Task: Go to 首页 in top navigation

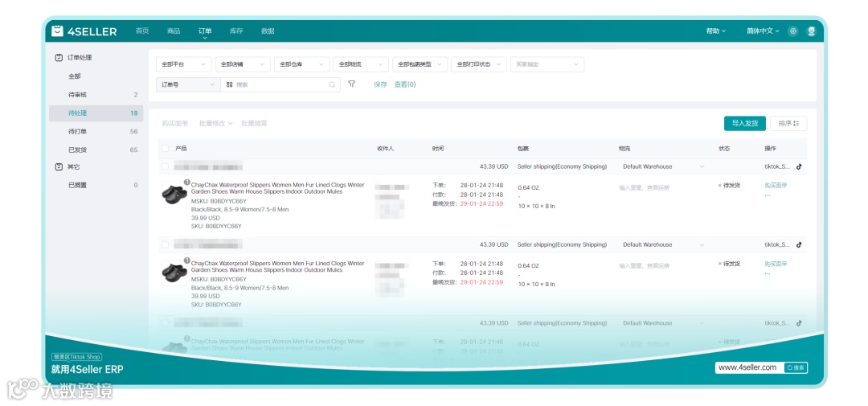Action: point(142,31)
